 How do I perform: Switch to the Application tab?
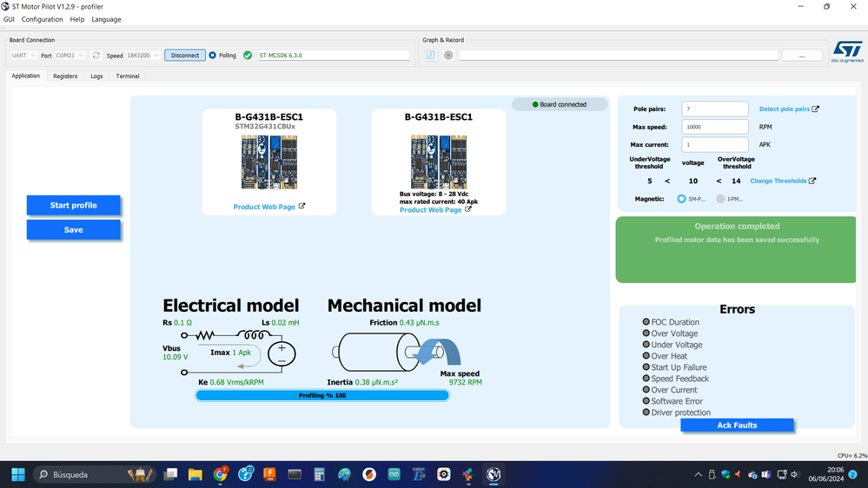pos(25,76)
